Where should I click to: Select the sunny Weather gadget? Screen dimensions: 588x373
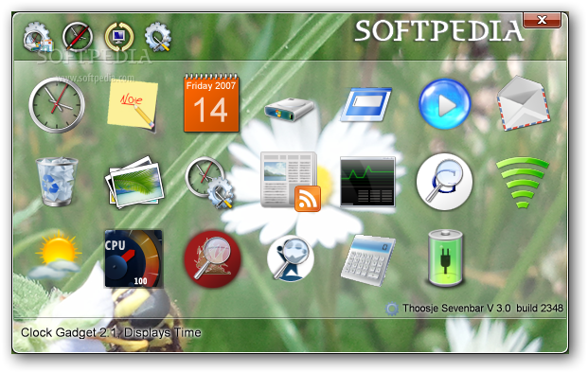pyautogui.click(x=56, y=255)
